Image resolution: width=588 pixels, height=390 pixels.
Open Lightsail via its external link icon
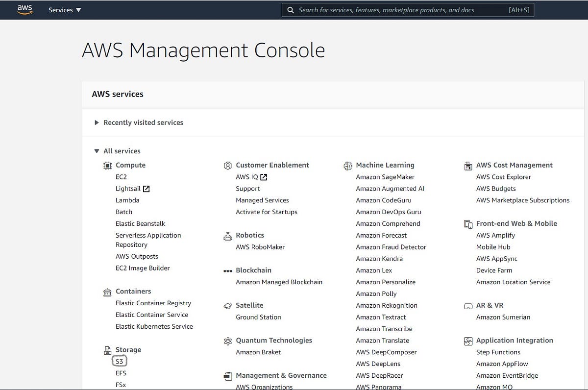(x=146, y=188)
